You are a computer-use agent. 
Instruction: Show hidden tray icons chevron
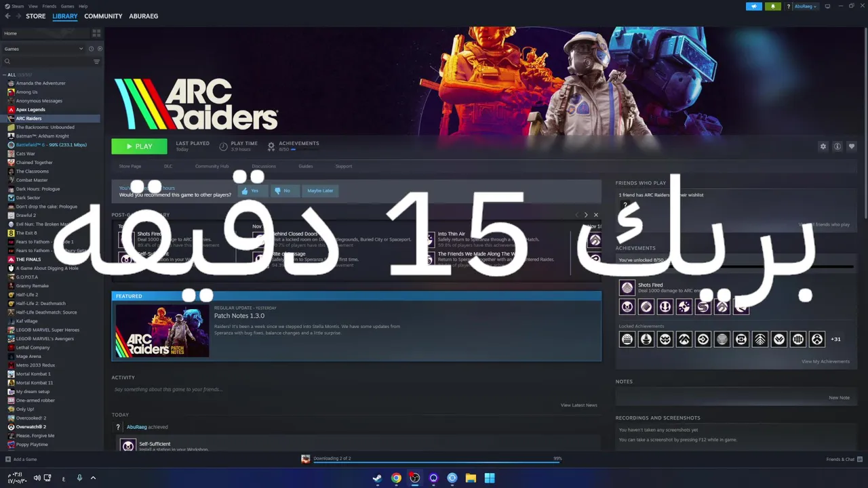93,478
